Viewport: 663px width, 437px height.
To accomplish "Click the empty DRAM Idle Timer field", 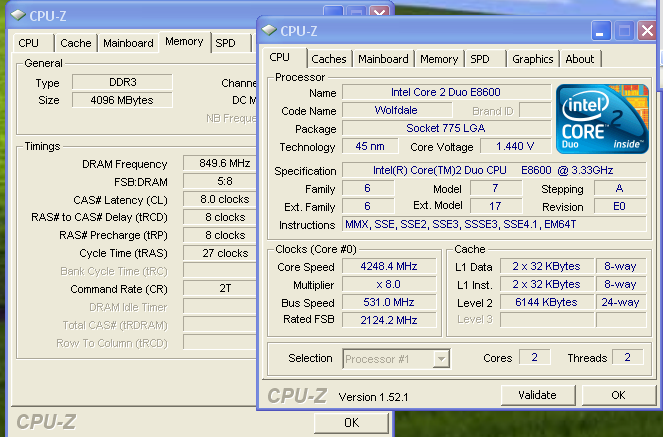I will (x=220, y=307).
